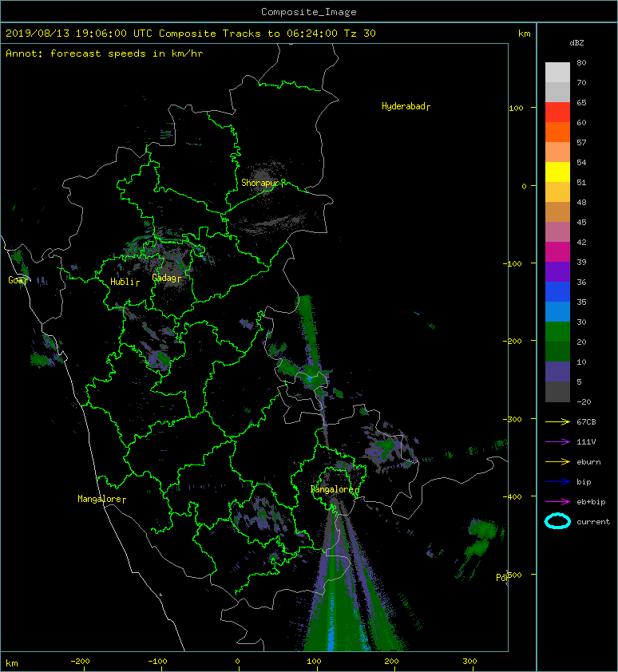
Task: Click the magenta eb+bip track arrow
Action: [x=557, y=501]
